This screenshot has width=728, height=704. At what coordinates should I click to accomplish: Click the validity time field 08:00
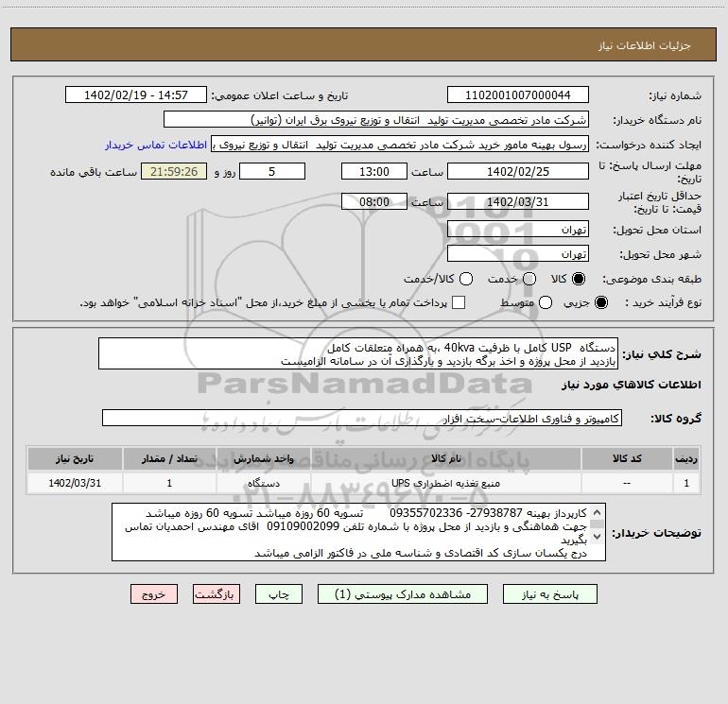click(374, 202)
